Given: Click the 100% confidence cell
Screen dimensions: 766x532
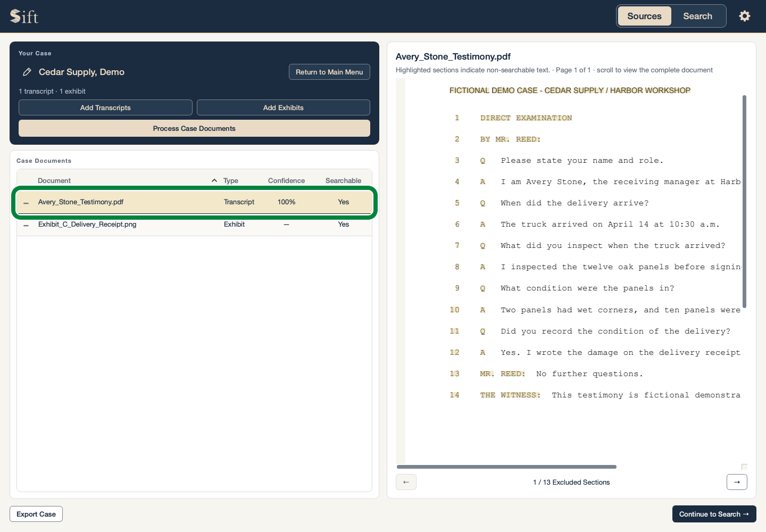Looking at the screenshot, I should pyautogui.click(x=286, y=202).
